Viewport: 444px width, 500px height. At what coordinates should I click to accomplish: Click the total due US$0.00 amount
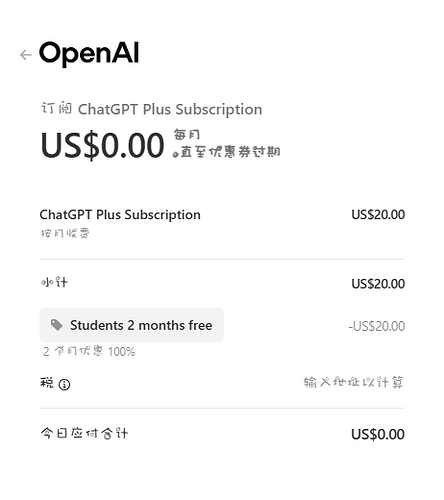click(378, 434)
